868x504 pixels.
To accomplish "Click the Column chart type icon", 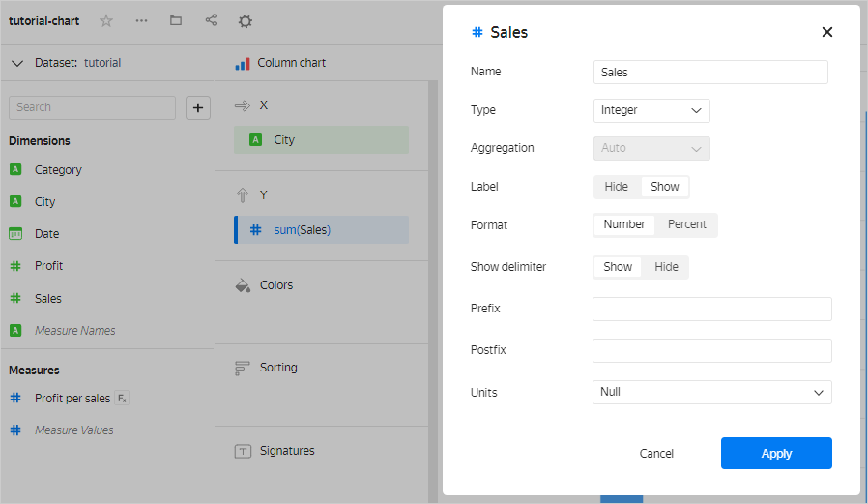I will click(x=243, y=63).
